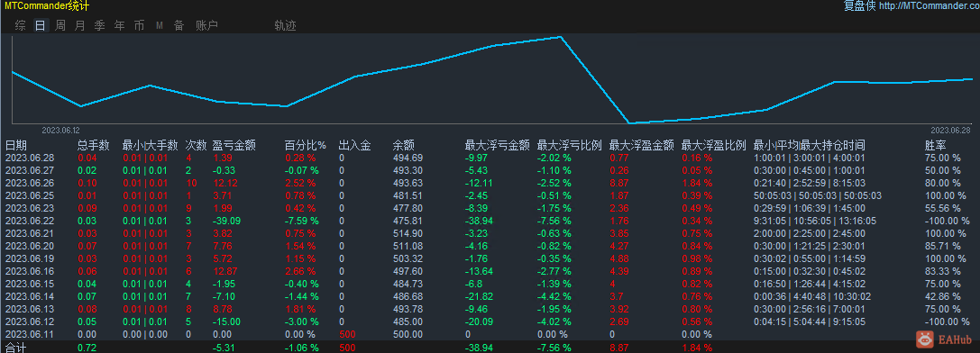Click the -21.82 max floating loss

coord(479,296)
